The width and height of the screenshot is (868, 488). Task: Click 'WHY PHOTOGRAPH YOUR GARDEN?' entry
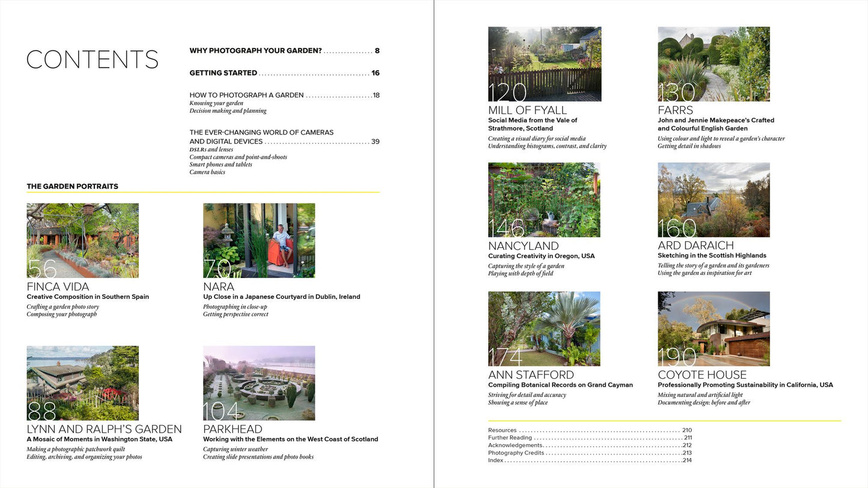[285, 51]
